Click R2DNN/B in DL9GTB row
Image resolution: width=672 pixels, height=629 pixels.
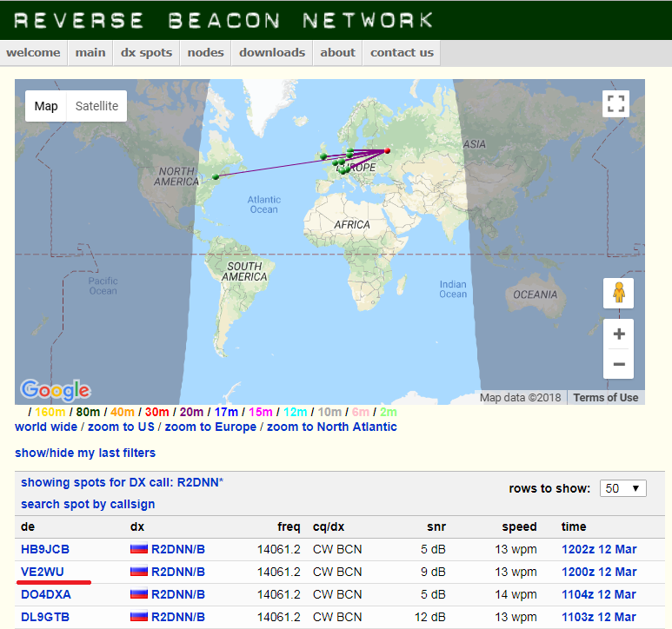(x=178, y=617)
